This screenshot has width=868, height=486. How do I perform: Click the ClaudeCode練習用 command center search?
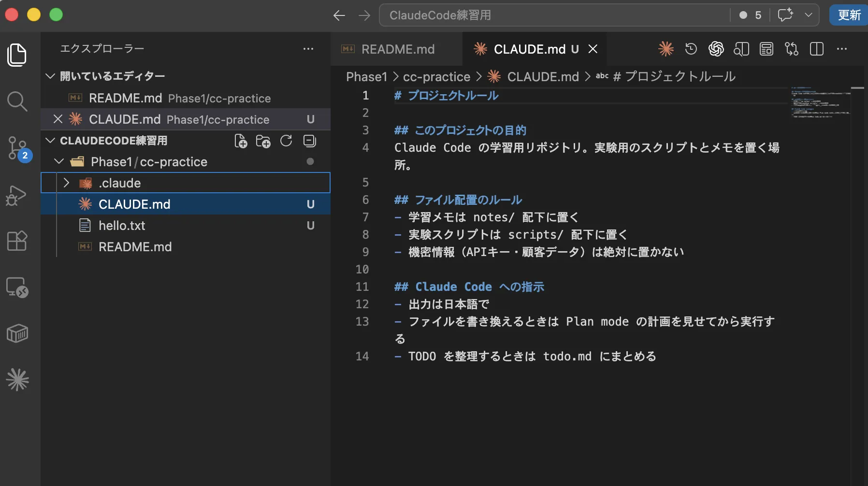pos(554,15)
